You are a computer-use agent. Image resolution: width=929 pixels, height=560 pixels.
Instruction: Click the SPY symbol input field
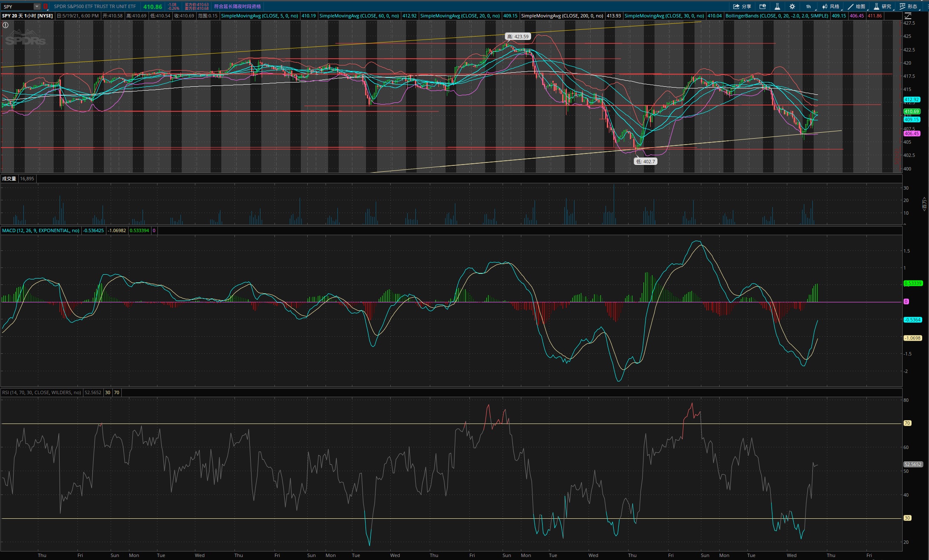(x=17, y=6)
